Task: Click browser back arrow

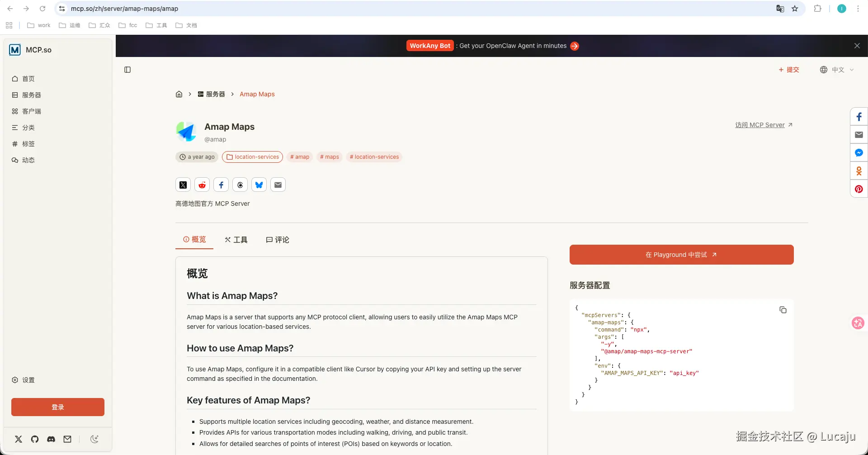Action: [10, 9]
